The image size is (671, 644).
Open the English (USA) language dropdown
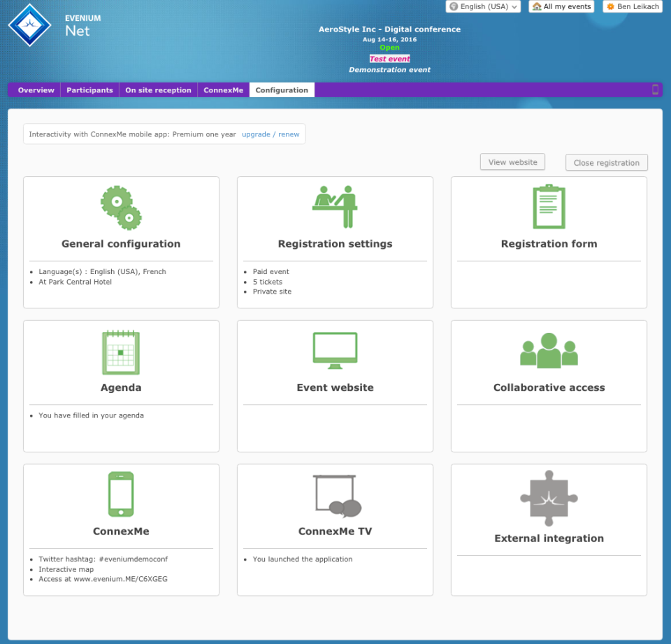[x=482, y=6]
